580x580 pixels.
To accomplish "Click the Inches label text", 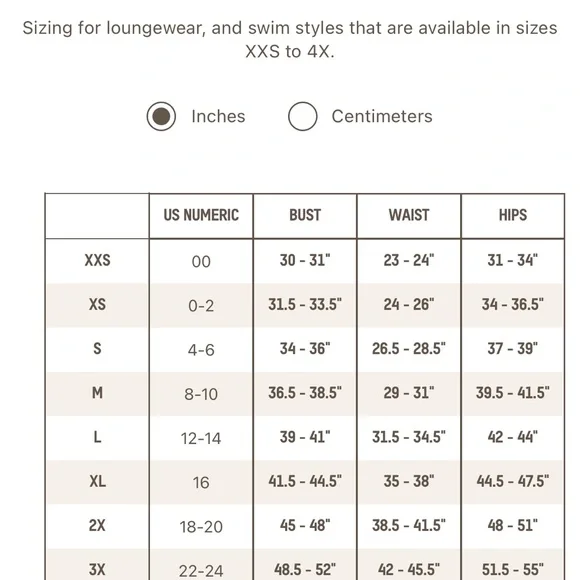I will pyautogui.click(x=218, y=116).
